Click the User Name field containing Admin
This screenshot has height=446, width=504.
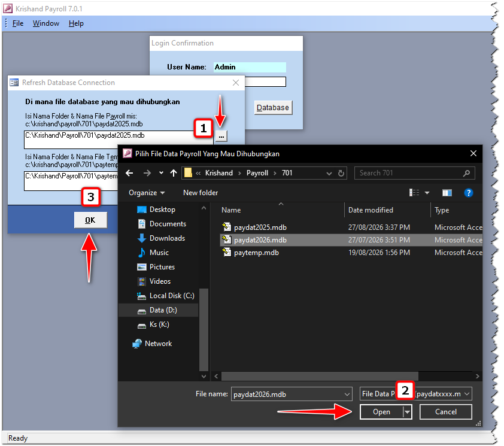click(x=250, y=67)
